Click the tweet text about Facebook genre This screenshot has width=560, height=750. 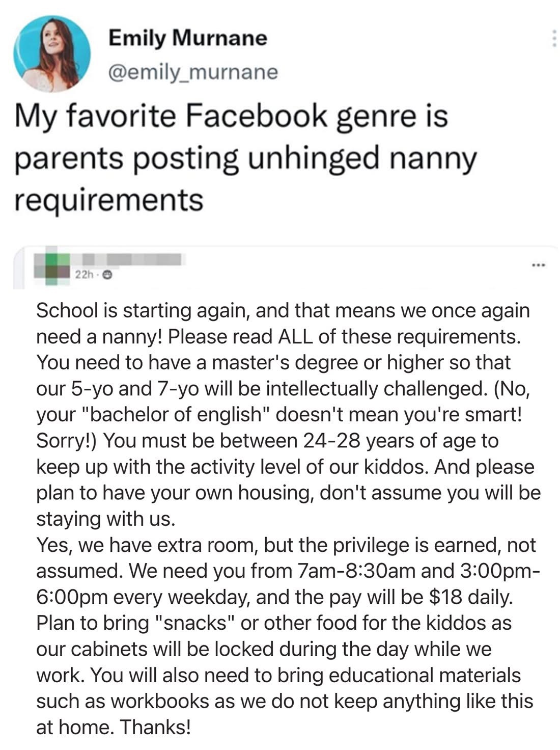coord(244,157)
